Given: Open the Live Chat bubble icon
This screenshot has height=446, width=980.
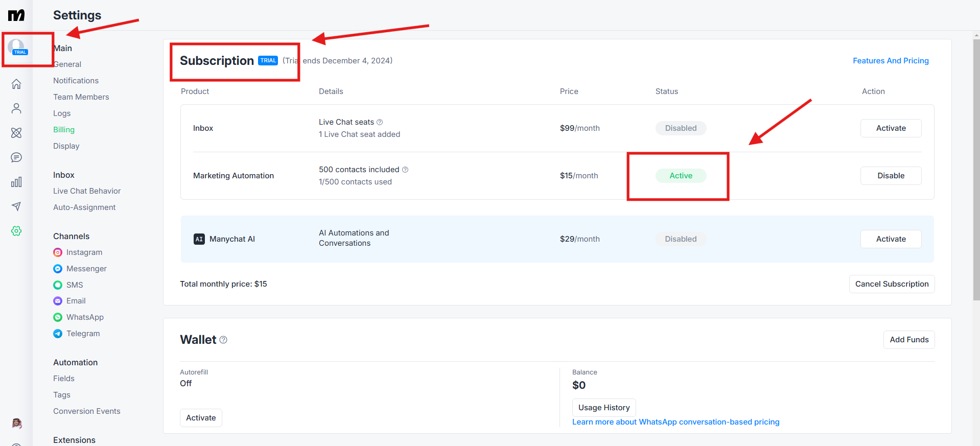Looking at the screenshot, I should (x=16, y=157).
